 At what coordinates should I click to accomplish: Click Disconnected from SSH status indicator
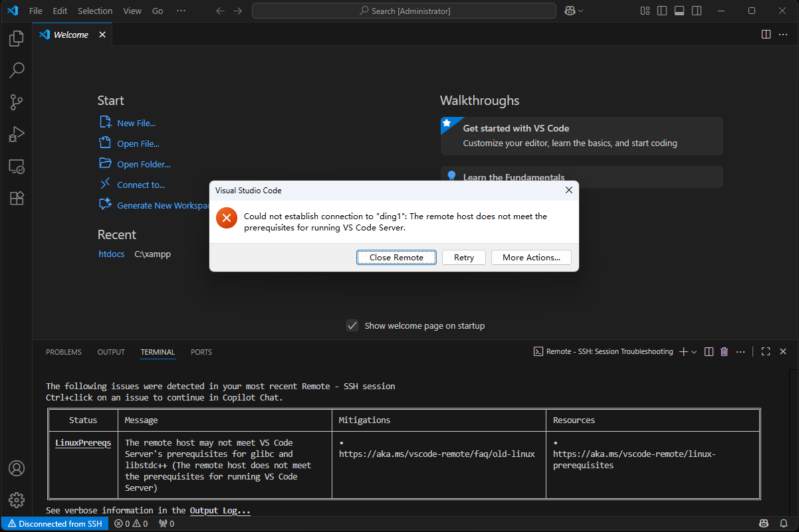(x=55, y=523)
